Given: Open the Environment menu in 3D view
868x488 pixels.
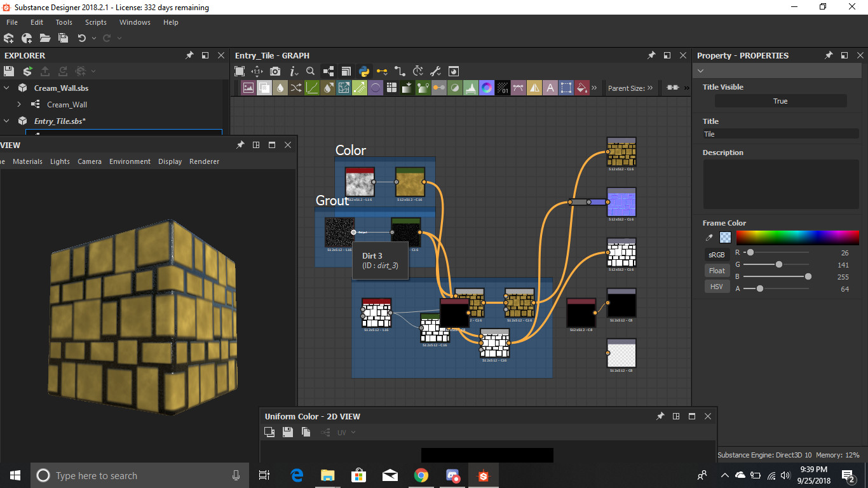Looking at the screenshot, I should coord(130,161).
